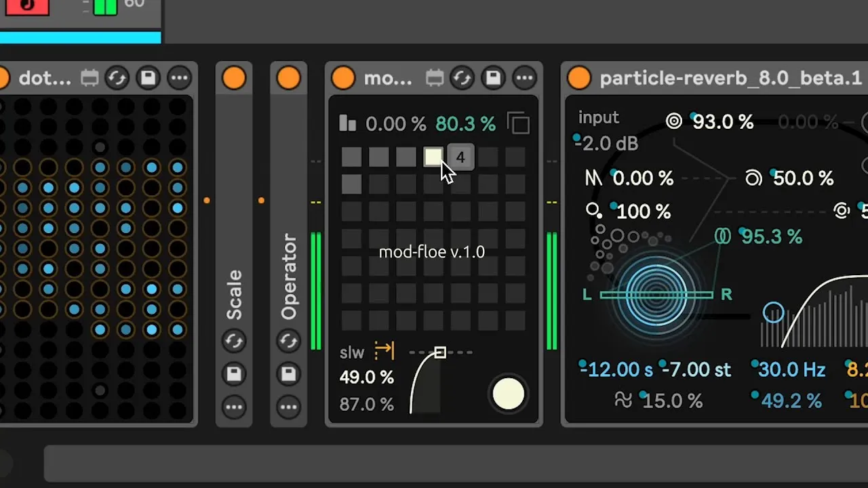Toggle particle-reverb device power button
Viewport: 868px width, 488px height.
point(579,78)
